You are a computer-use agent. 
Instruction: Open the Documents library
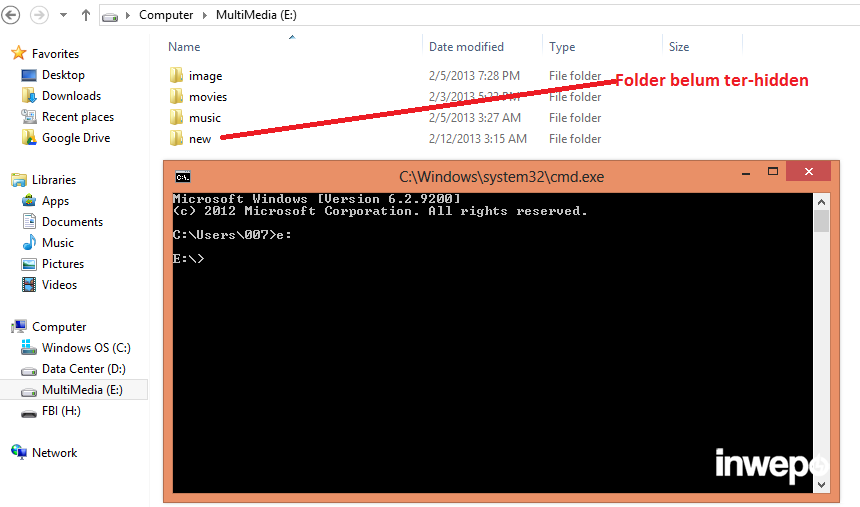pos(72,222)
